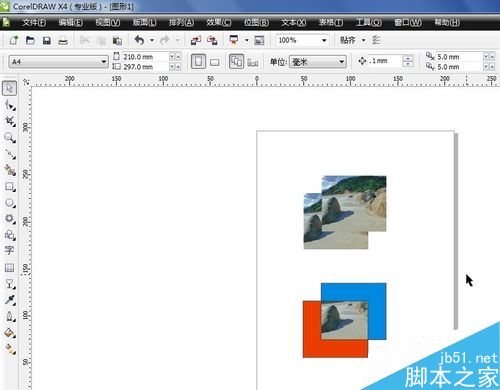The width and height of the screenshot is (500, 390).
Task: Redo the action
Action: point(165,40)
